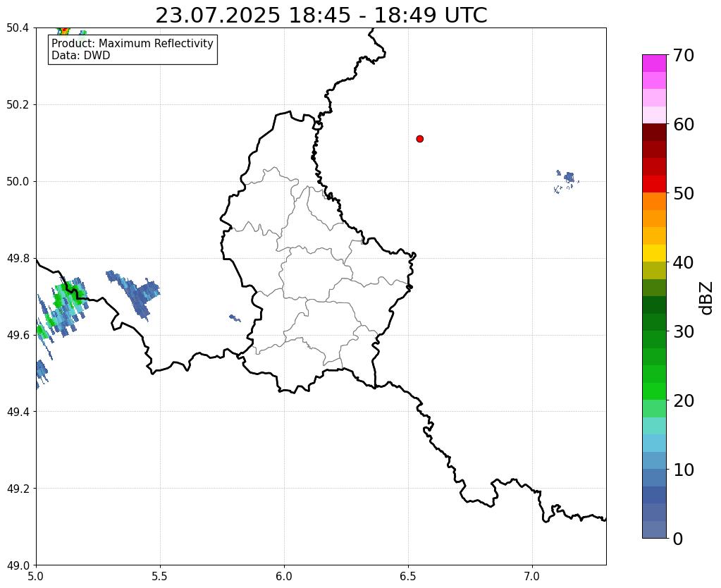Click the 'Data: DWD' label
This screenshot has width=721, height=588.
pyautogui.click(x=81, y=56)
